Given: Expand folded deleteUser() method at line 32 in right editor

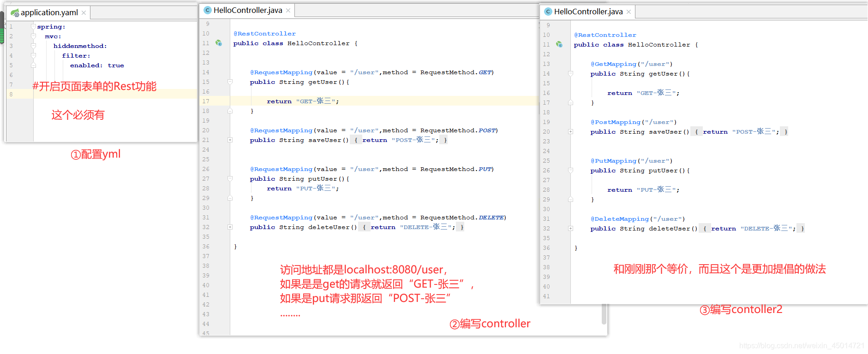Looking at the screenshot, I should pyautogui.click(x=570, y=229).
